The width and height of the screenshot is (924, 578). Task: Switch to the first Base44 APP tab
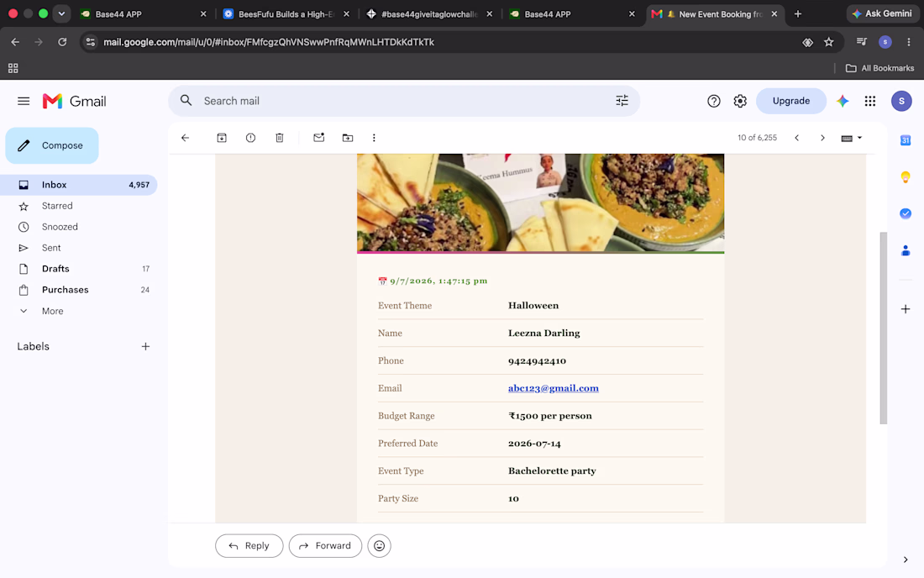point(143,14)
